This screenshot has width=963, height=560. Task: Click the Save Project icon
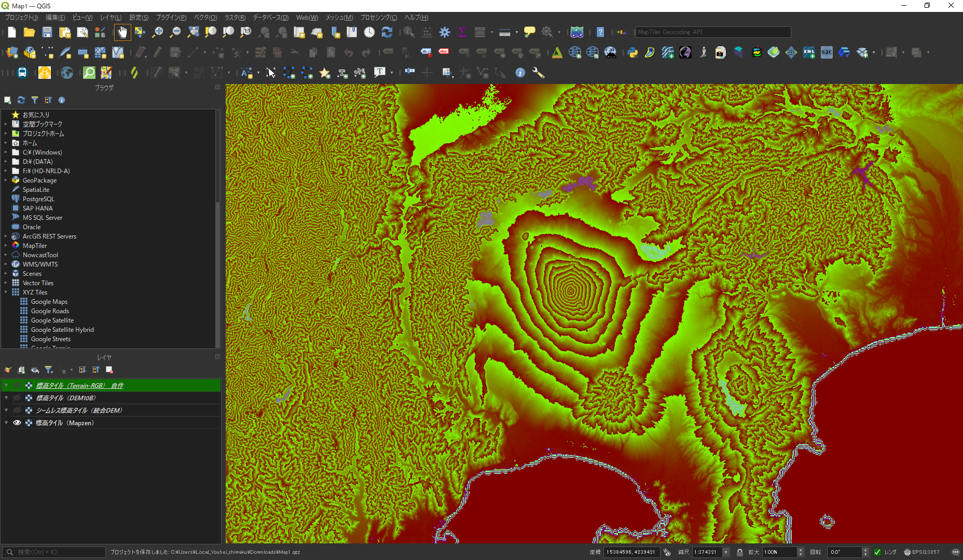[x=47, y=32]
